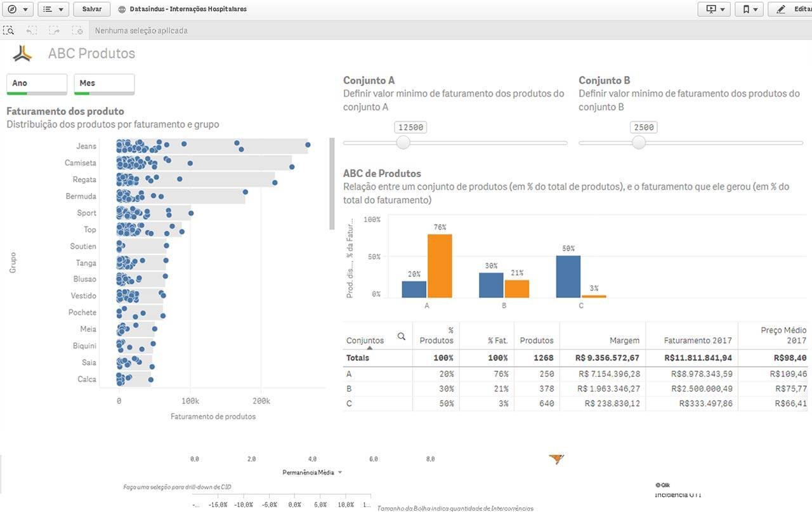The height and width of the screenshot is (512, 812).
Task: Open the storytelling presentation menu
Action: [x=714, y=9]
